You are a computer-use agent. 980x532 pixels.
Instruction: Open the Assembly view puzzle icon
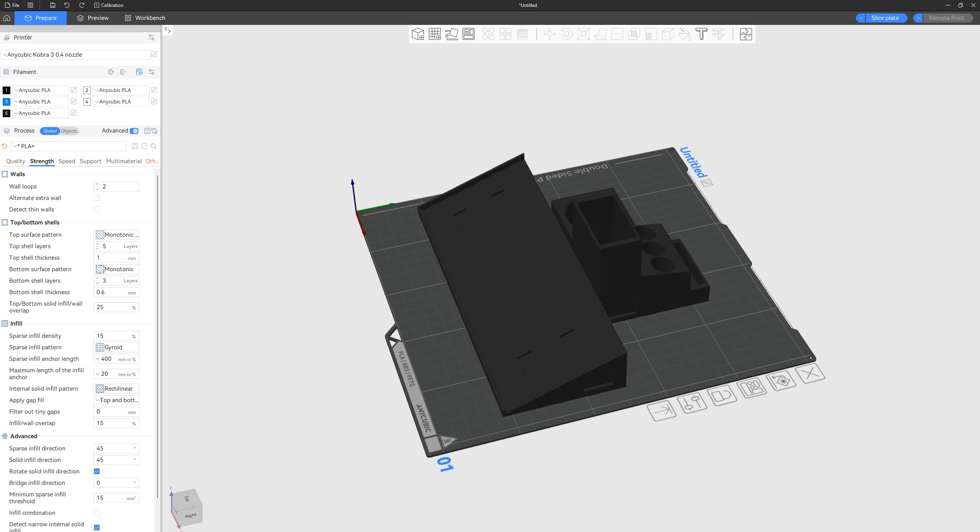click(x=746, y=34)
